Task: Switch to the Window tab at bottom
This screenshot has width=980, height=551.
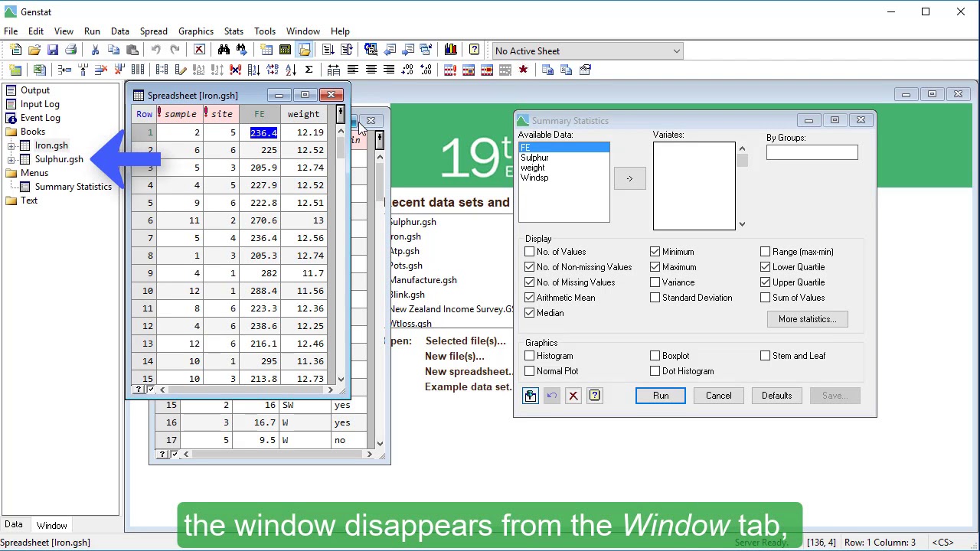Action: pyautogui.click(x=51, y=526)
